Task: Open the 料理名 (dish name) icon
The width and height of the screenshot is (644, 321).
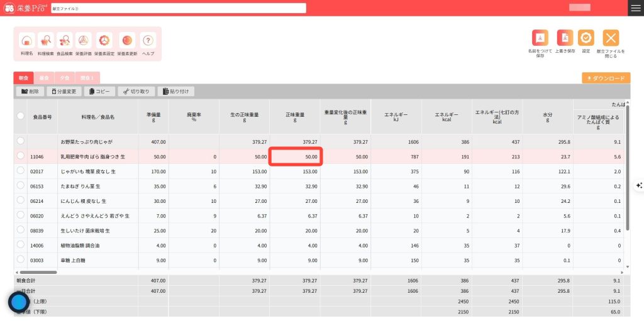Action: pos(26,41)
